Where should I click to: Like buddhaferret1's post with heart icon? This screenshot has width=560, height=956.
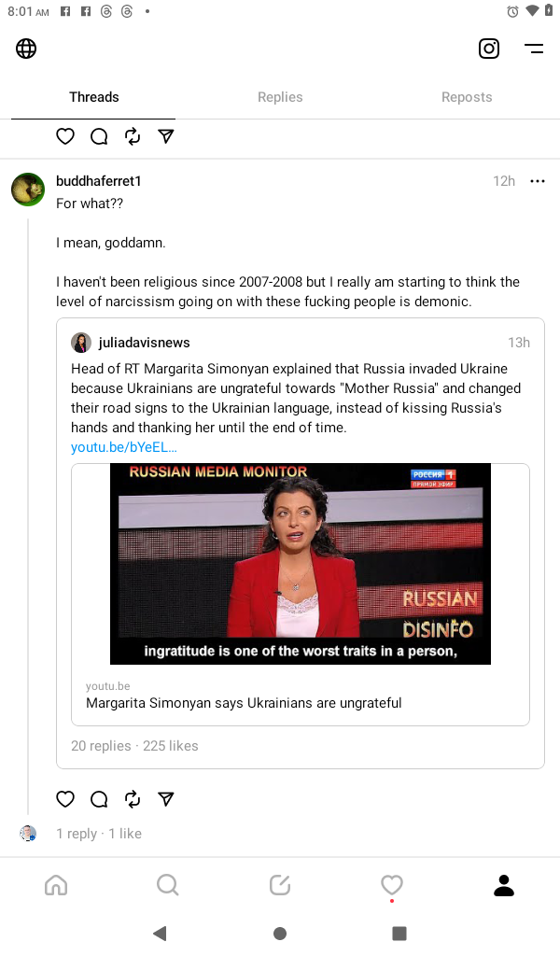[x=65, y=799]
